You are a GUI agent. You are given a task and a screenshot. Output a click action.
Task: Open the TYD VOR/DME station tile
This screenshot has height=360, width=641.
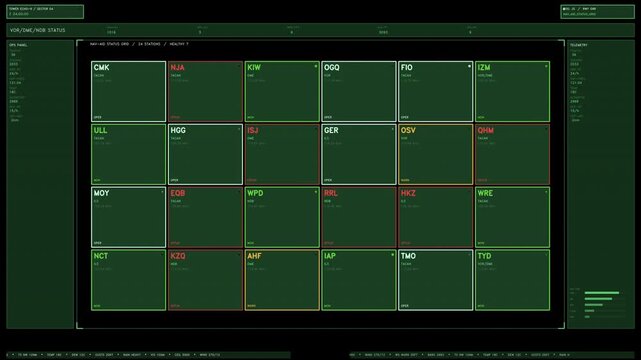click(513, 280)
